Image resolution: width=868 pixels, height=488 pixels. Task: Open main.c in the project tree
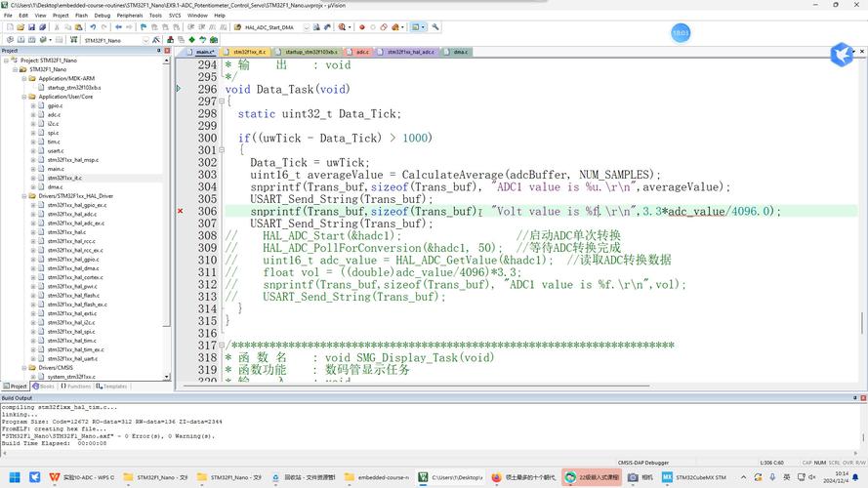tap(56, 169)
